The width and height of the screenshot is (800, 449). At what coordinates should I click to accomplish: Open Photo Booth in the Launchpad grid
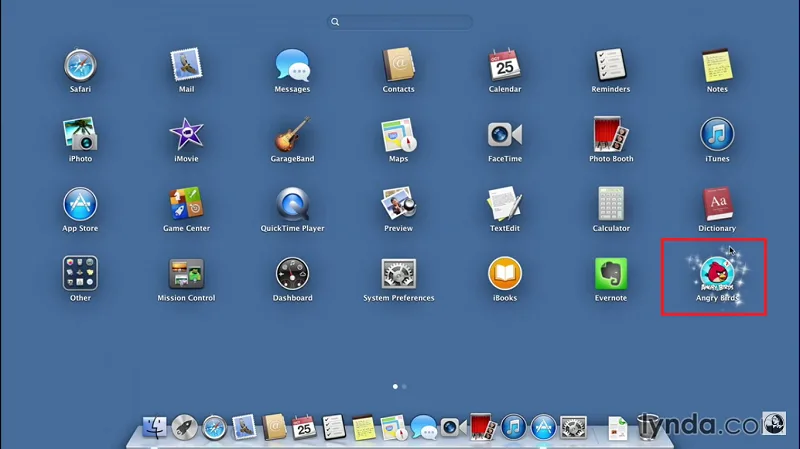click(611, 135)
